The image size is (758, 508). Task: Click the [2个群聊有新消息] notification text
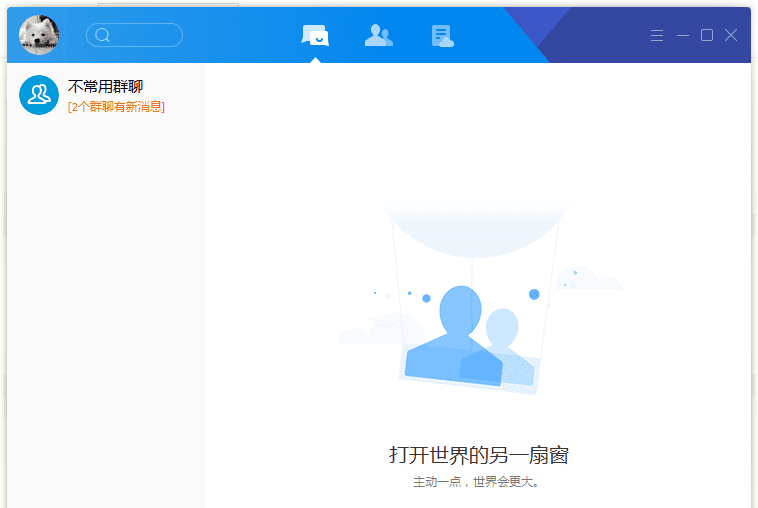pyautogui.click(x=116, y=106)
